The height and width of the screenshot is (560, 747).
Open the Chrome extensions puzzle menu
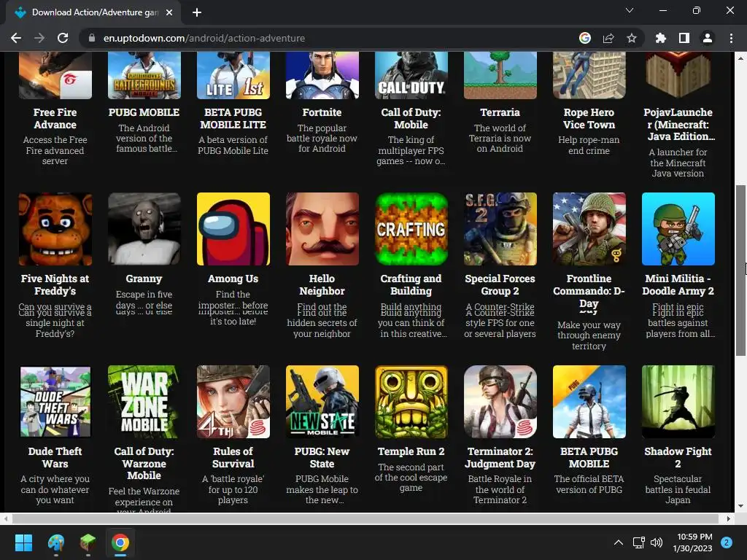[x=661, y=38]
